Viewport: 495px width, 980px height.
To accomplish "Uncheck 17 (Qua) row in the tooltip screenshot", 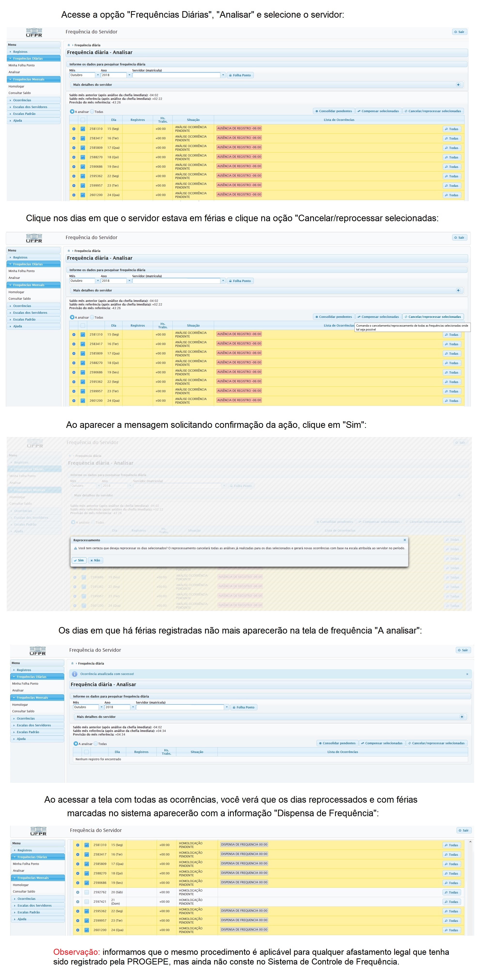I will click(x=83, y=353).
